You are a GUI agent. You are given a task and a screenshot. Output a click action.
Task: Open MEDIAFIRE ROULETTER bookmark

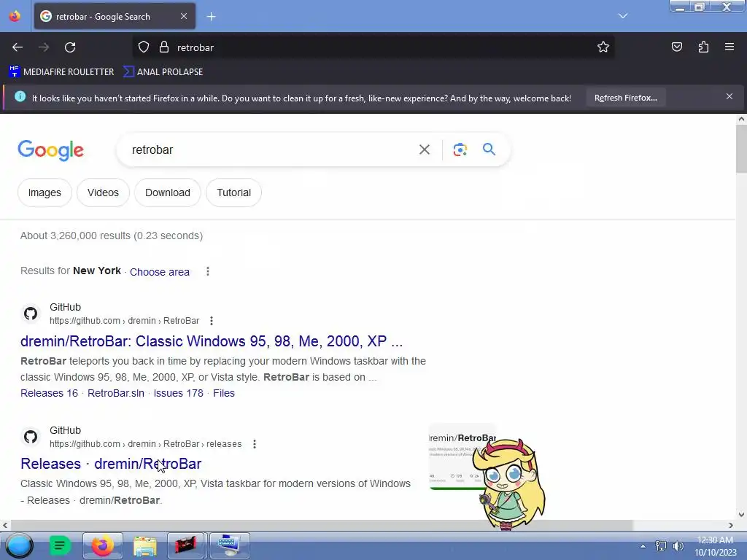tap(61, 72)
